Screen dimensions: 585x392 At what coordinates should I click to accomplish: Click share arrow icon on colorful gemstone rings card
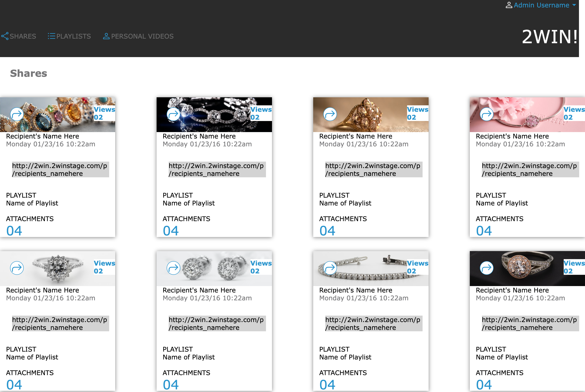[17, 114]
